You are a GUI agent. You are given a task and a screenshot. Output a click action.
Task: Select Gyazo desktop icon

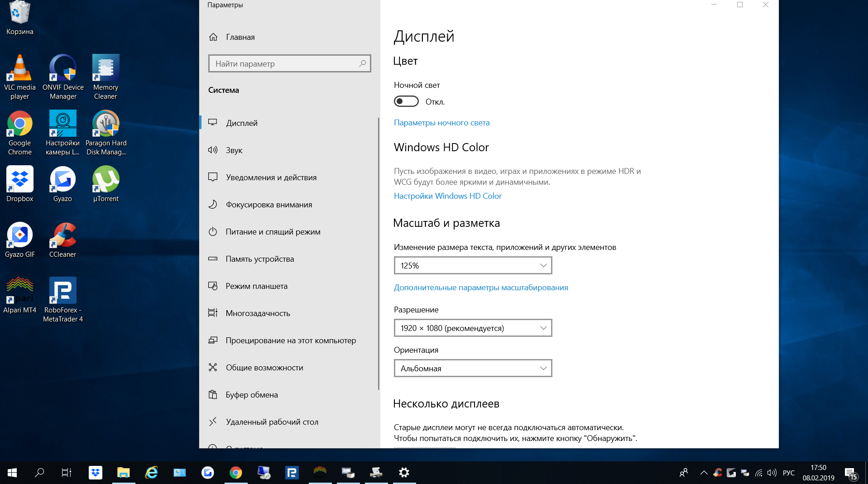[x=62, y=184]
